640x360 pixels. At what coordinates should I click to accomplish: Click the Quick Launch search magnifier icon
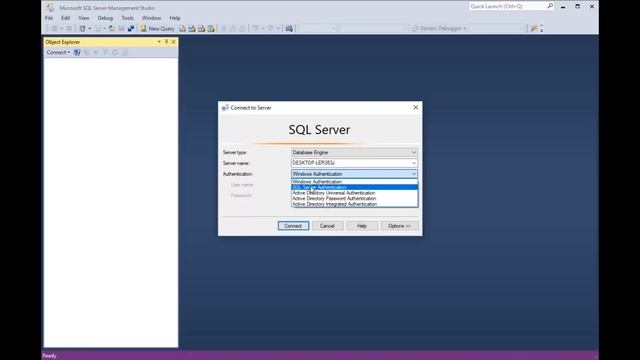point(550,6)
